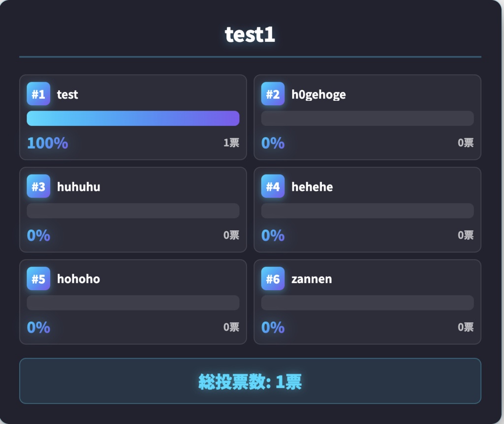
Task: Click the #5 rank badge
Action: [x=38, y=279]
